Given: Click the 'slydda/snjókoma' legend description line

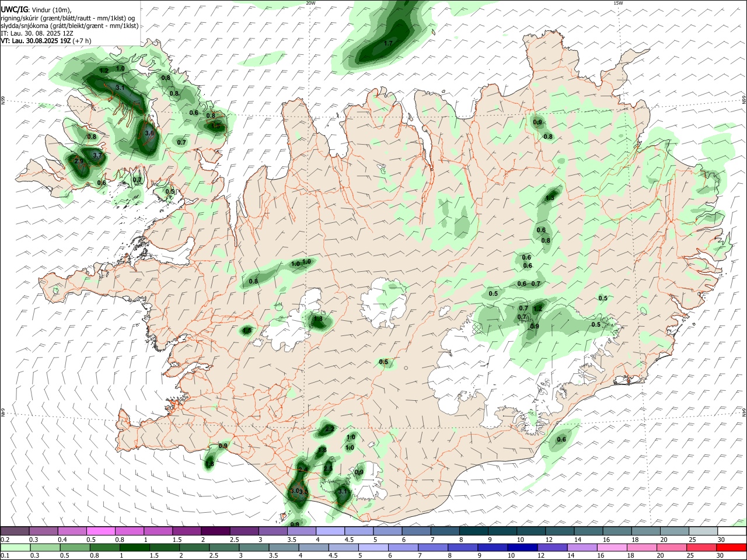Looking at the screenshot, I should click(x=69, y=26).
